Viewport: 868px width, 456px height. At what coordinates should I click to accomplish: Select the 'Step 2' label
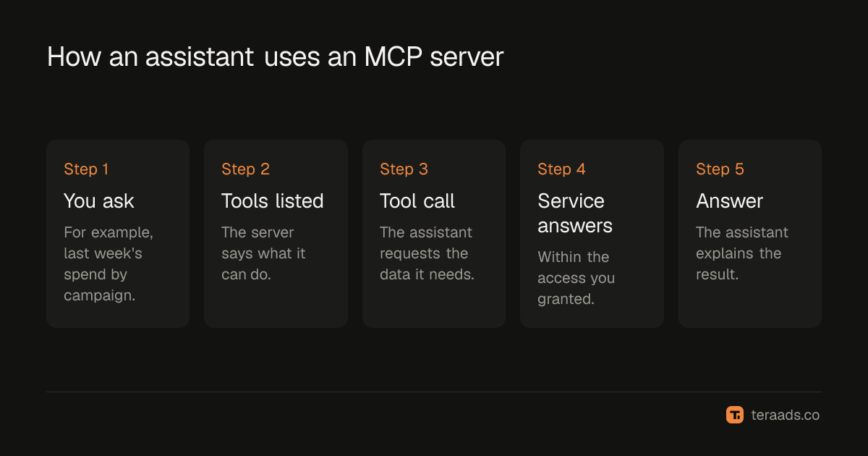(245, 169)
